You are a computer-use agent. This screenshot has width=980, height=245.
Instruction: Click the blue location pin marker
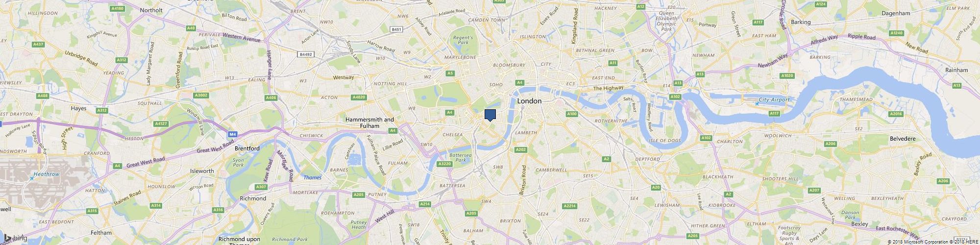490,115
